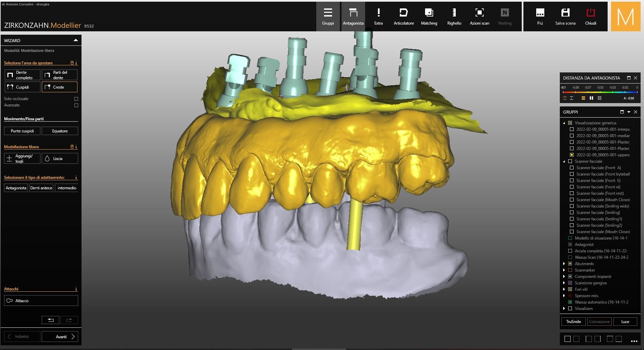Toggle visibility of the Antagonist group

tap(570, 245)
